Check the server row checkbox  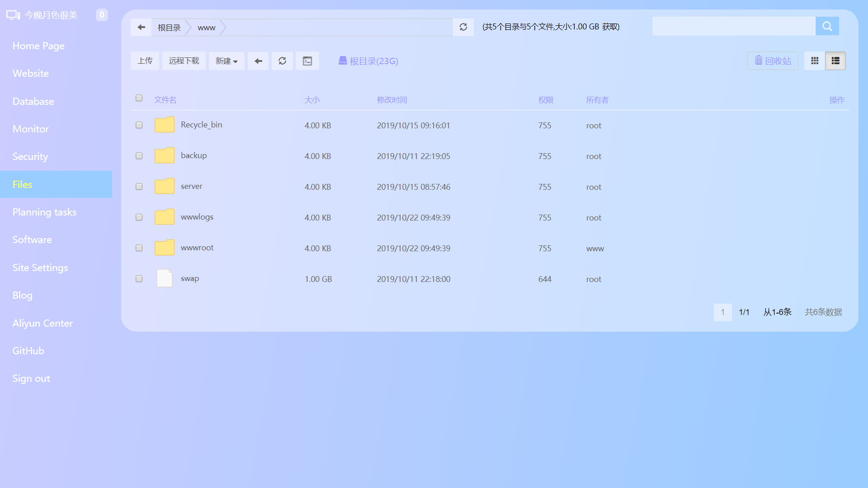139,187
